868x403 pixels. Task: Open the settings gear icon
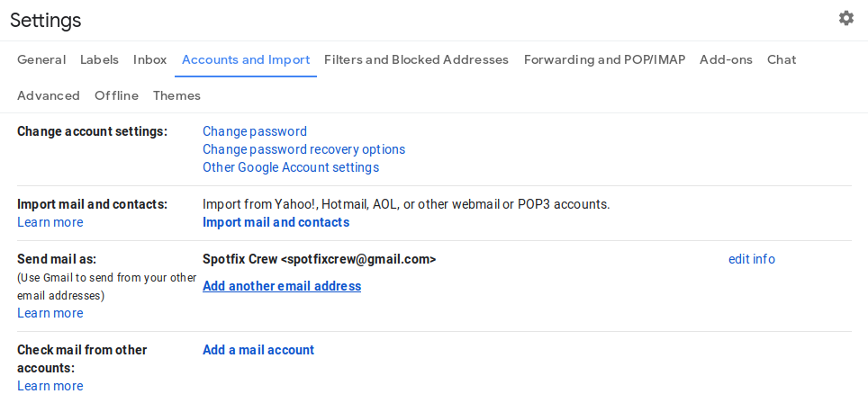point(845,18)
